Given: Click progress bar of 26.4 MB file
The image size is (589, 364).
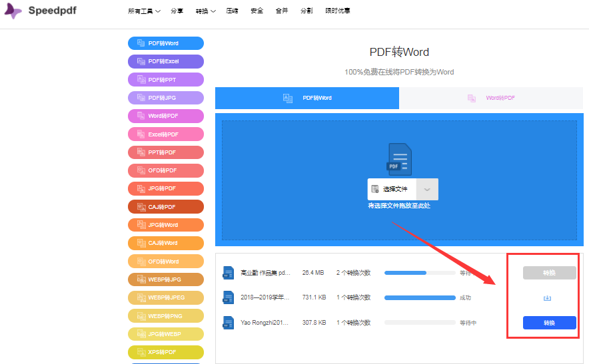Looking at the screenshot, I should point(420,273).
